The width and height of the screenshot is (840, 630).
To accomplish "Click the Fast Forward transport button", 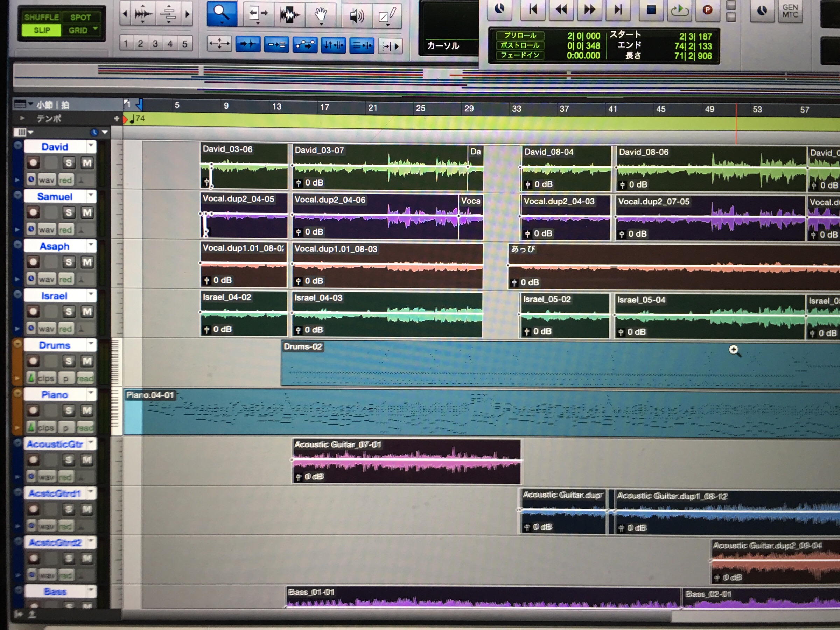I will pos(589,9).
